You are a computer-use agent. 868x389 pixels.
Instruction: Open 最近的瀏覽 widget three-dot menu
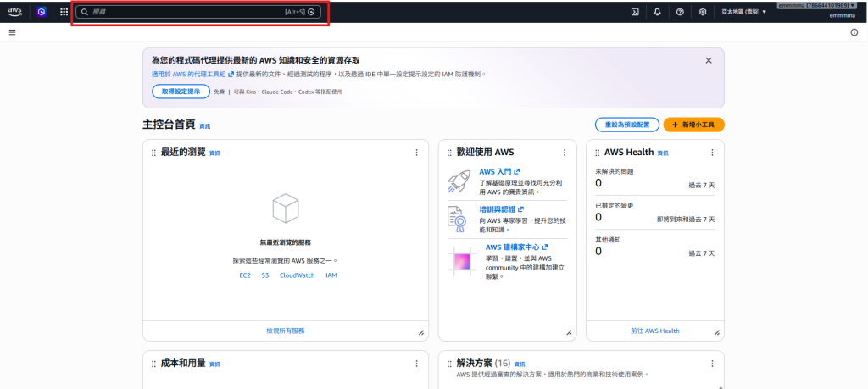click(x=417, y=153)
